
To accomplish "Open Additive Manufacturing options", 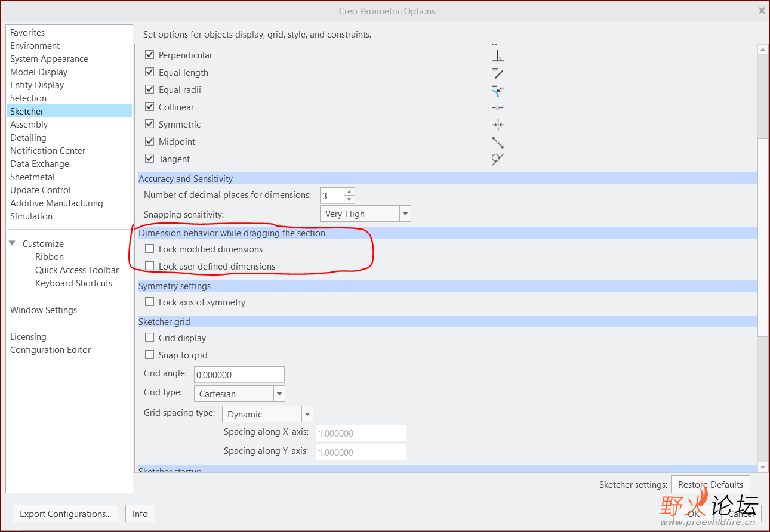I will [57, 203].
